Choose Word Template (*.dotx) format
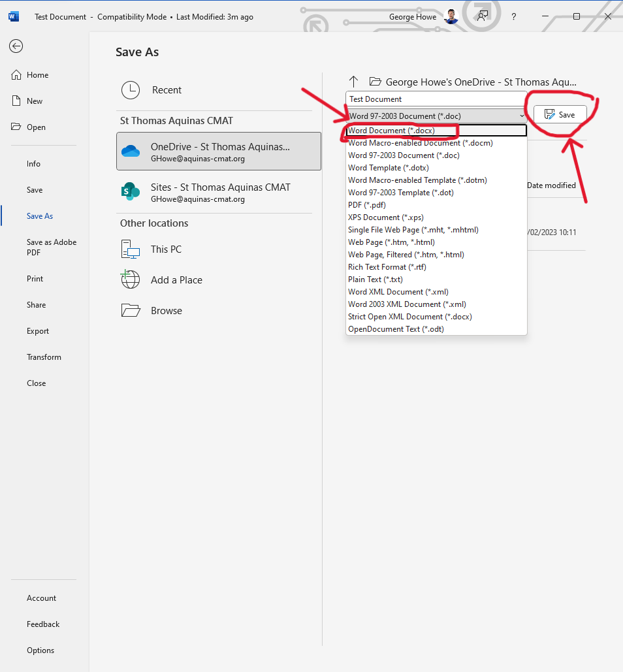This screenshot has height=672, width=623. [436, 168]
